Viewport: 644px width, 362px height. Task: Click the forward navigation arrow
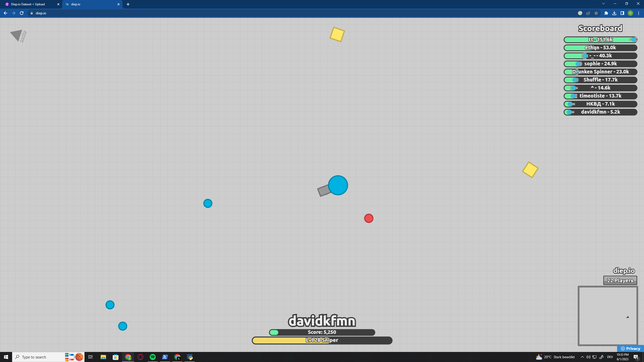tap(14, 13)
